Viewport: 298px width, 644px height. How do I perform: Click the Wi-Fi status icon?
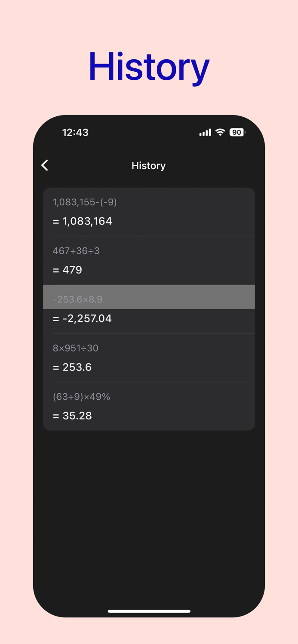[220, 132]
